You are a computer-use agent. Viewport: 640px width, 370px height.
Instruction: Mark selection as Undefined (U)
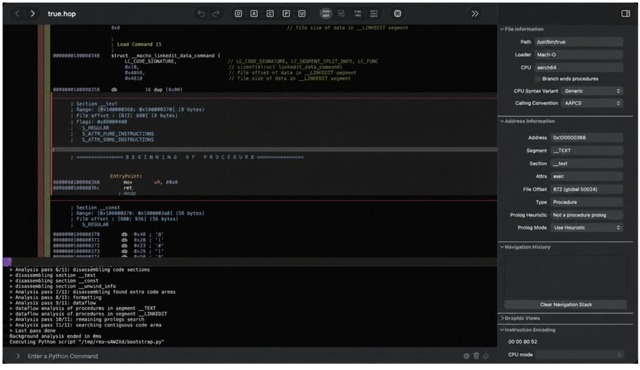[x=302, y=14]
